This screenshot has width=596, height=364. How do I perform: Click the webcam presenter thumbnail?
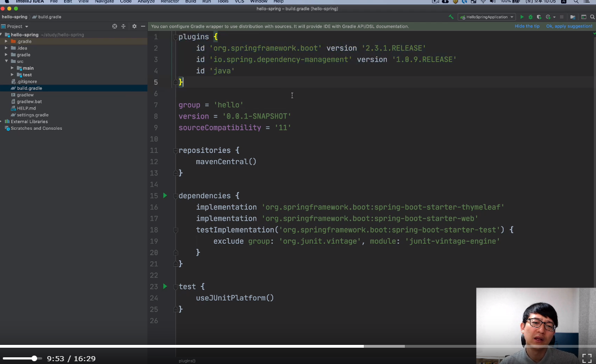click(536, 326)
